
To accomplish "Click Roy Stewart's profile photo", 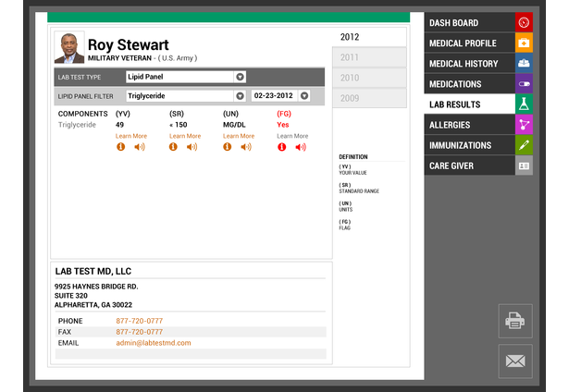I will [x=69, y=47].
